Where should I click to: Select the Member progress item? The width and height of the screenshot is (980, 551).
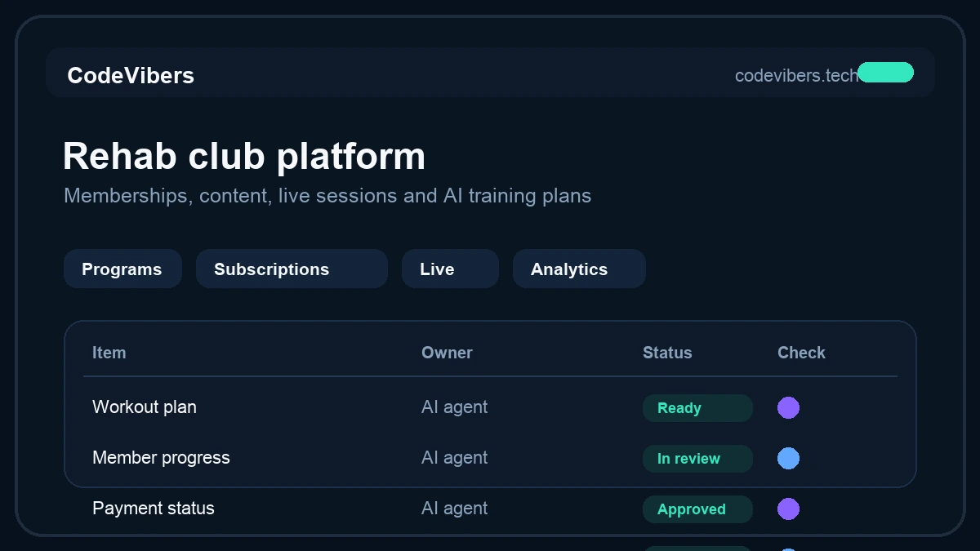point(161,457)
